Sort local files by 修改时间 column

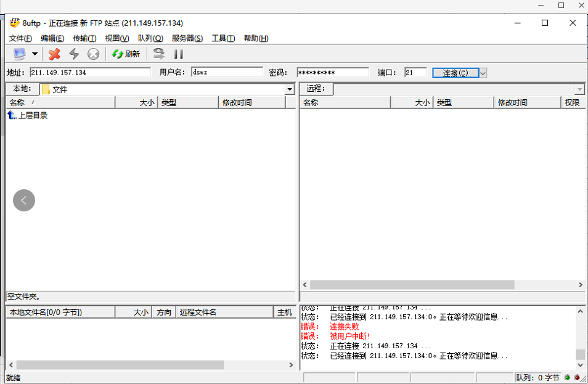pos(252,103)
